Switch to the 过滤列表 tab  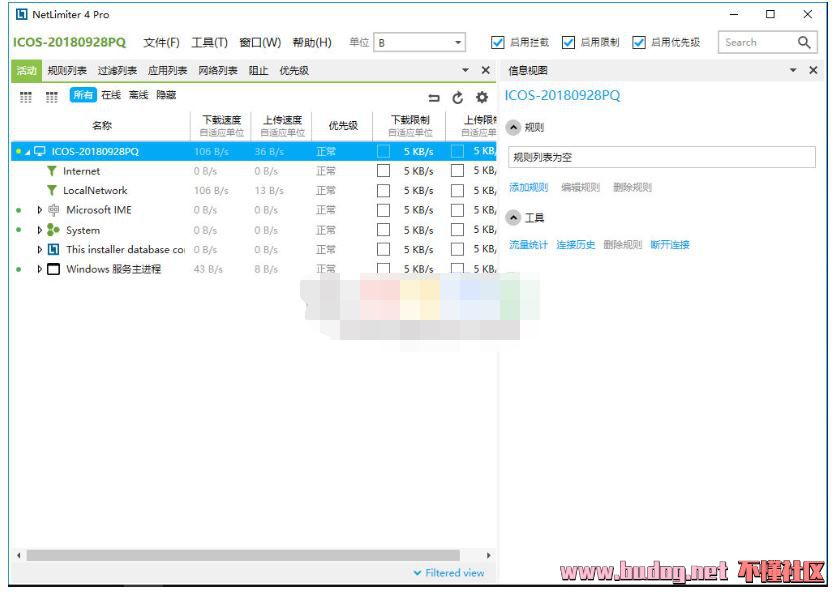click(x=117, y=70)
